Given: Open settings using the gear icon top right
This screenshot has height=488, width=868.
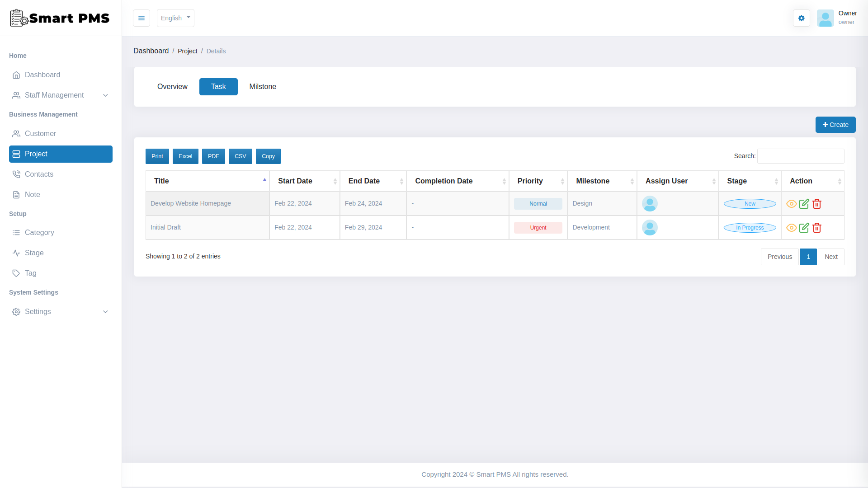Looking at the screenshot, I should [801, 18].
